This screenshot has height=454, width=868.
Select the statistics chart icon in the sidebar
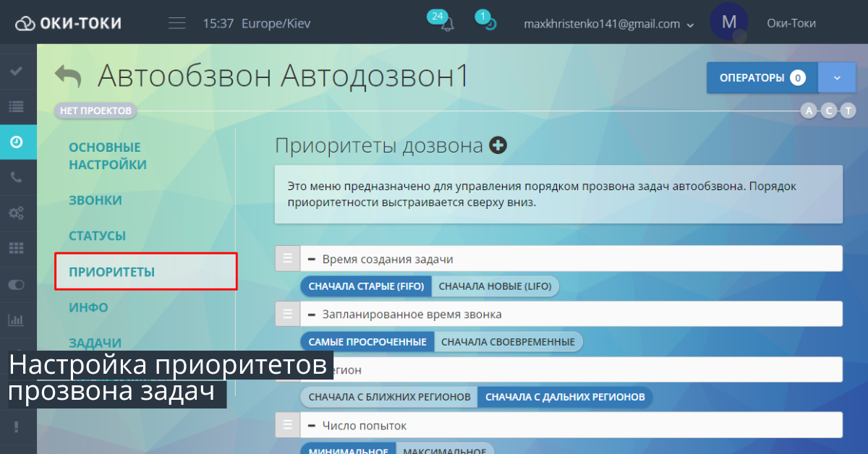click(x=17, y=320)
